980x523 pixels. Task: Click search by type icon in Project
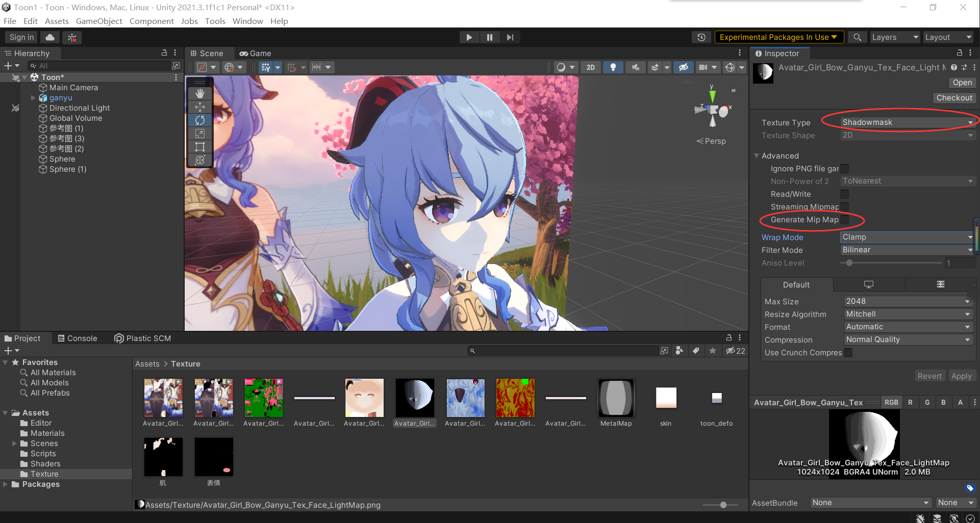pyautogui.click(x=679, y=351)
